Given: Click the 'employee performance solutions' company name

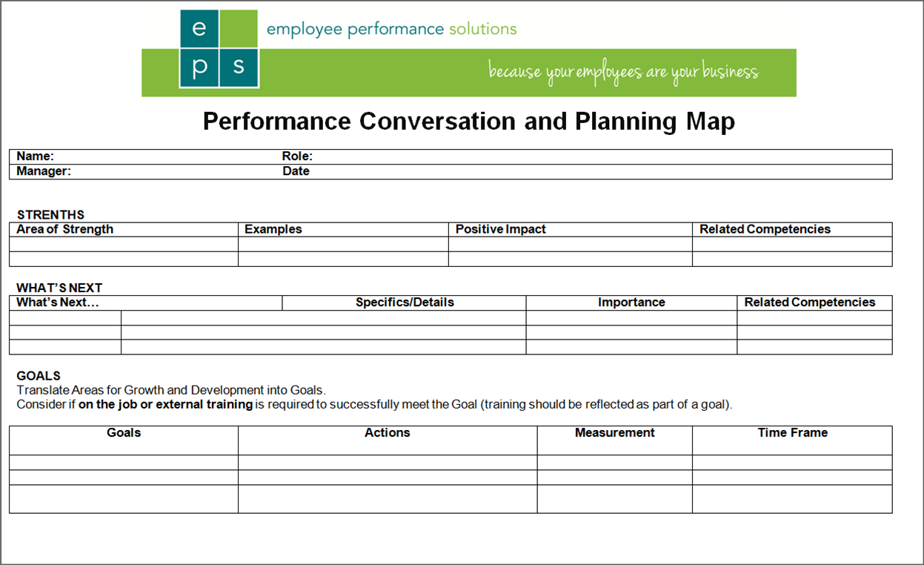Looking at the screenshot, I should 391,29.
